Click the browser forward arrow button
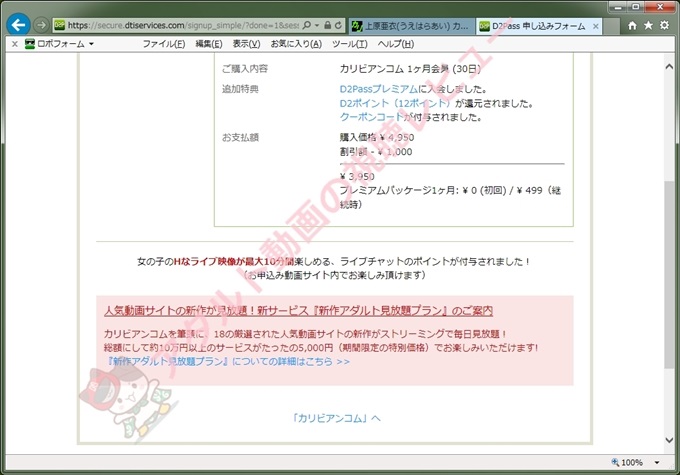The height and width of the screenshot is (475, 680). point(41,25)
